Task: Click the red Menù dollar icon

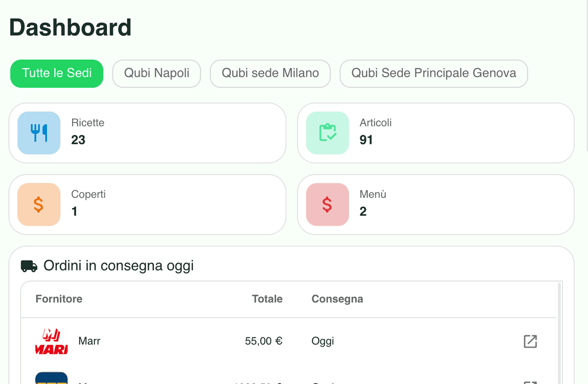Action: click(x=327, y=204)
